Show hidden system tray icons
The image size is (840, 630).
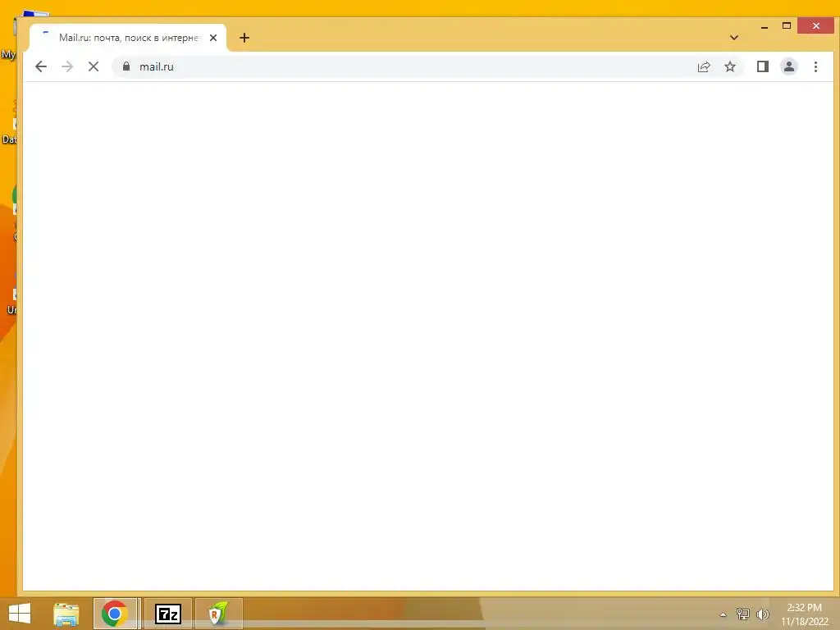[723, 614]
